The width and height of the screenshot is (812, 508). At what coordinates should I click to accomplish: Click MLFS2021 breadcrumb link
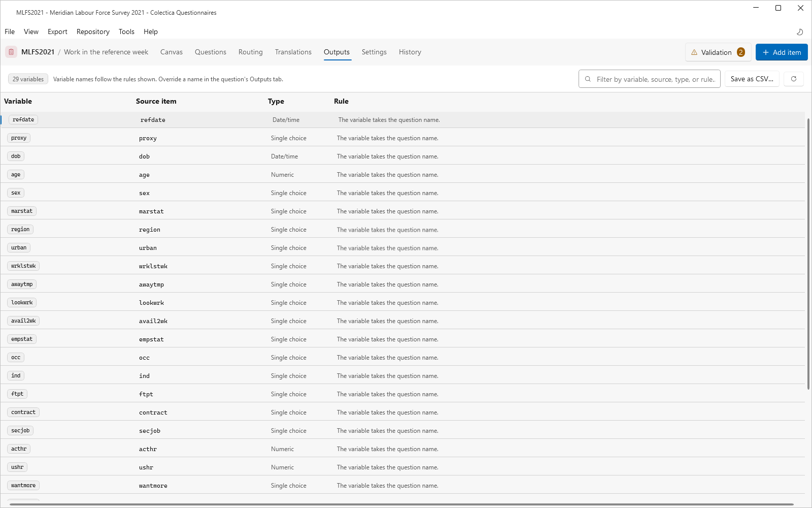(x=38, y=52)
